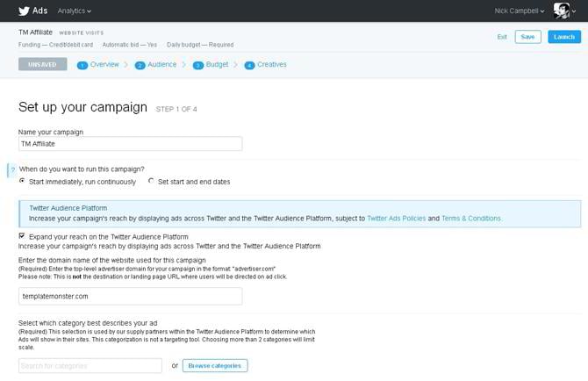The width and height of the screenshot is (588, 381).
Task: Select Start immediately, run continuously option
Action: pyautogui.click(x=23, y=182)
